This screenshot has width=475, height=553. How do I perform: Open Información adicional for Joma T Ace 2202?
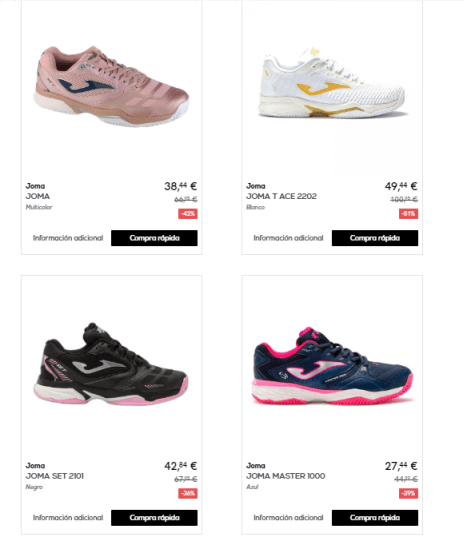[x=288, y=238]
